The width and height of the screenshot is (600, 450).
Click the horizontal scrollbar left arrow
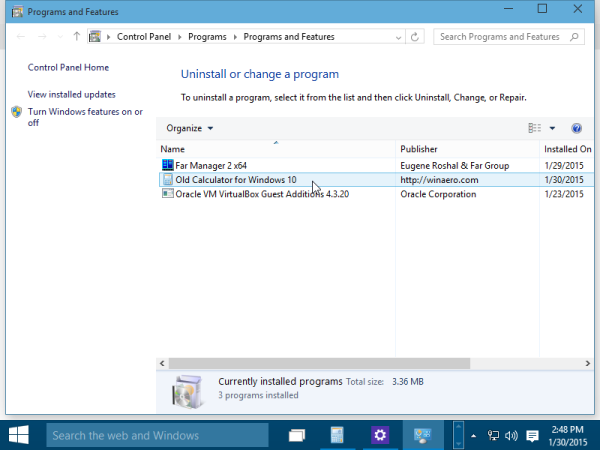162,363
